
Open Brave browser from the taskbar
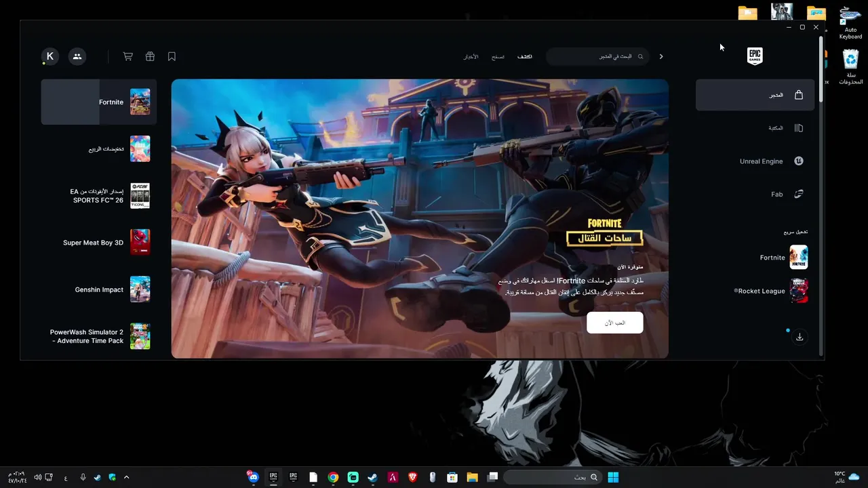coord(412,477)
